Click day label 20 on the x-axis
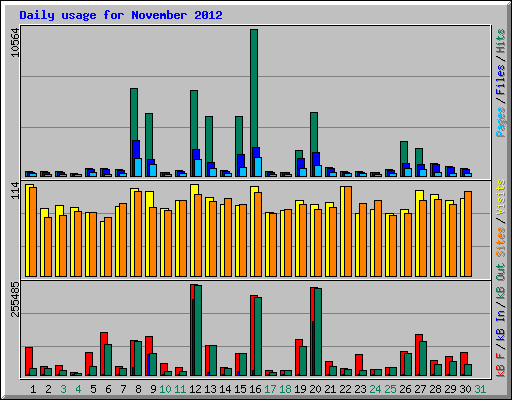Image resolution: width=512 pixels, height=400 pixels. 315,389
